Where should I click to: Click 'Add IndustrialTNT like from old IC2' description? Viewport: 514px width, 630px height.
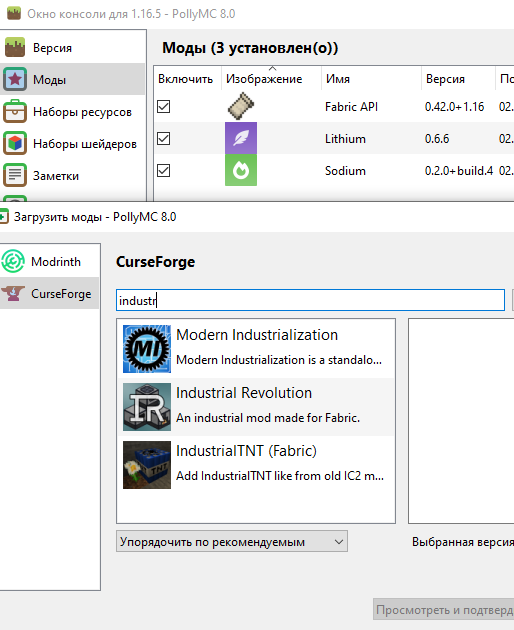coord(280,476)
